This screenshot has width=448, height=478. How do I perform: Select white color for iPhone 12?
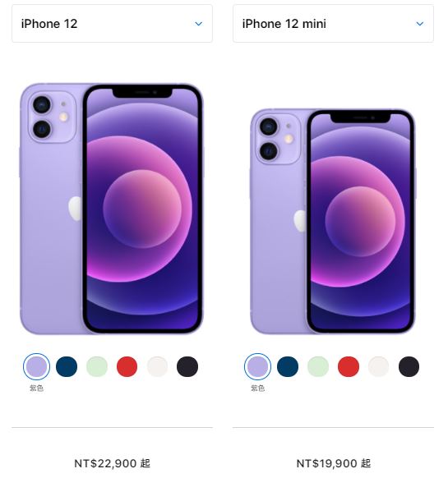(x=157, y=366)
